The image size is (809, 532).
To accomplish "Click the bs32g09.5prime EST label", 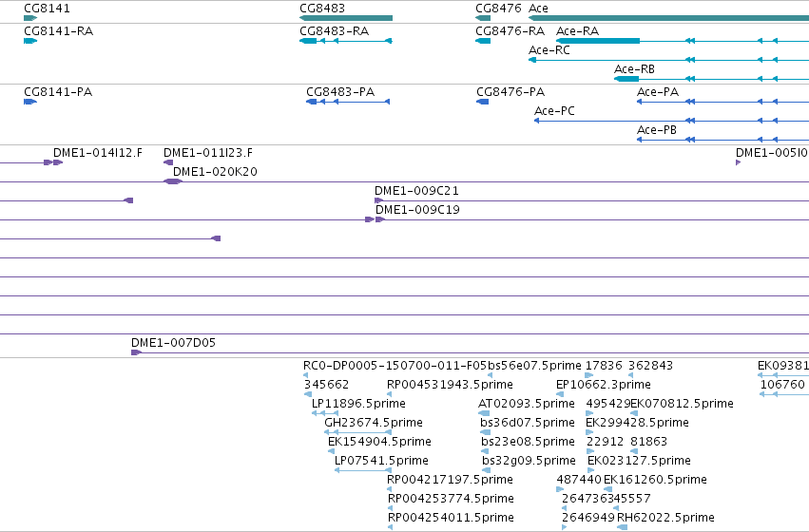I will point(529,461).
